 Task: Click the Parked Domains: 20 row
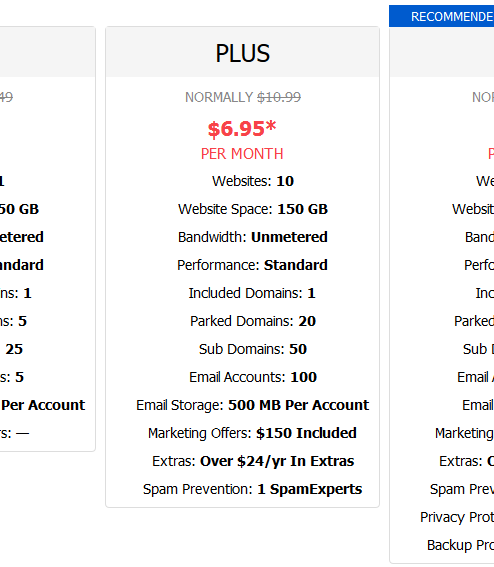pos(253,321)
